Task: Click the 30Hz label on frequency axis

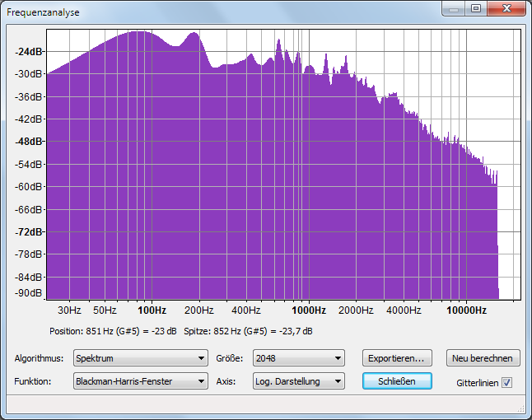Action: [x=69, y=310]
